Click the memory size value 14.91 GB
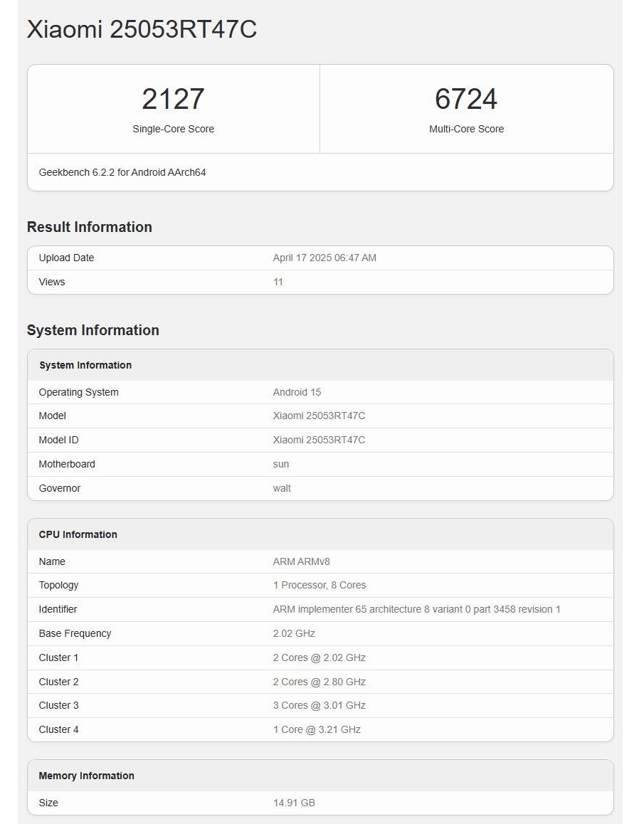644x824 pixels. (294, 803)
